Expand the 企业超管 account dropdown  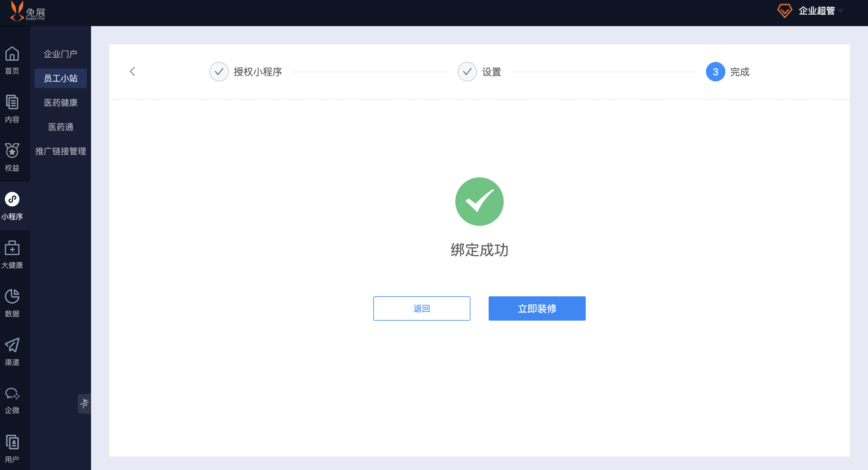pos(821,11)
